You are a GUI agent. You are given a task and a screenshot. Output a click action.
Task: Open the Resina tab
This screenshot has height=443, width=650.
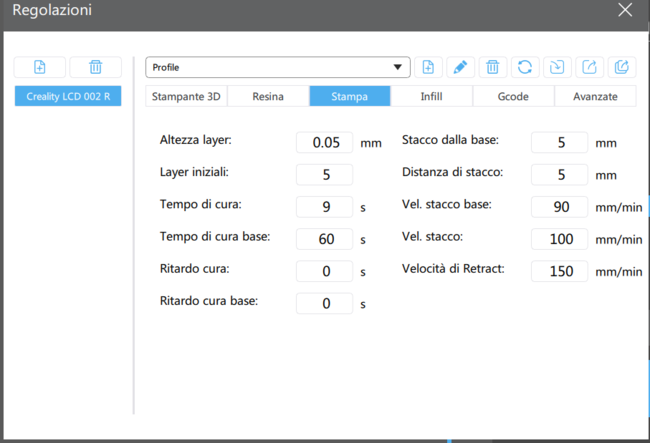tap(268, 97)
